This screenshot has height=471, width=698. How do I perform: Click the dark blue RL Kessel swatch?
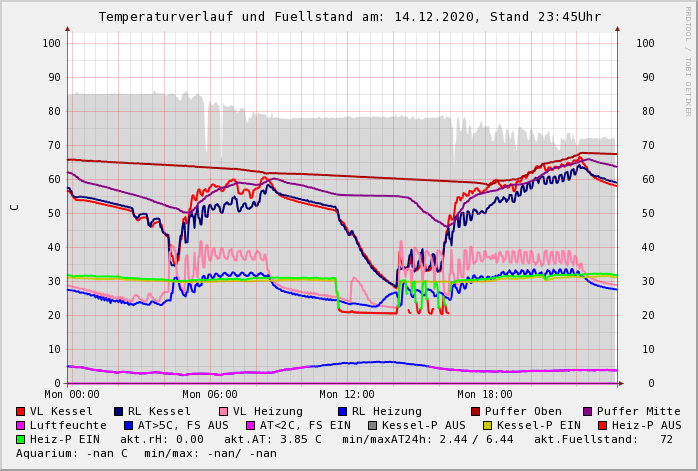coord(119,411)
